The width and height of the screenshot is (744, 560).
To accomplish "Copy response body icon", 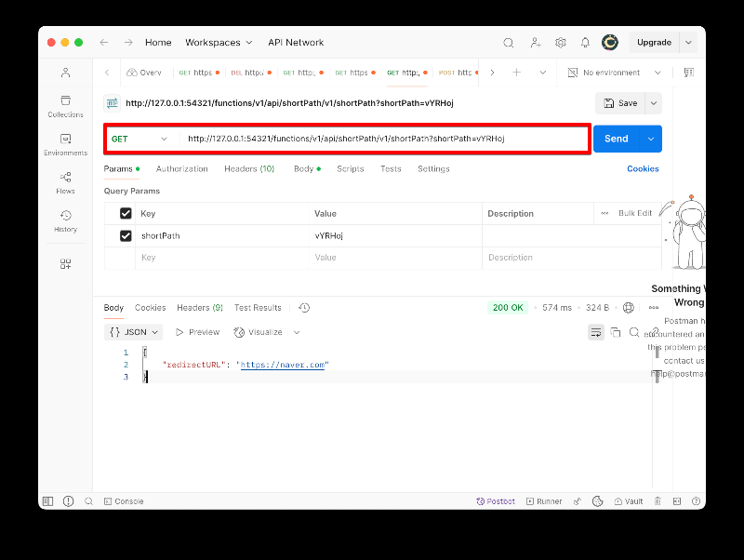I will [x=616, y=333].
